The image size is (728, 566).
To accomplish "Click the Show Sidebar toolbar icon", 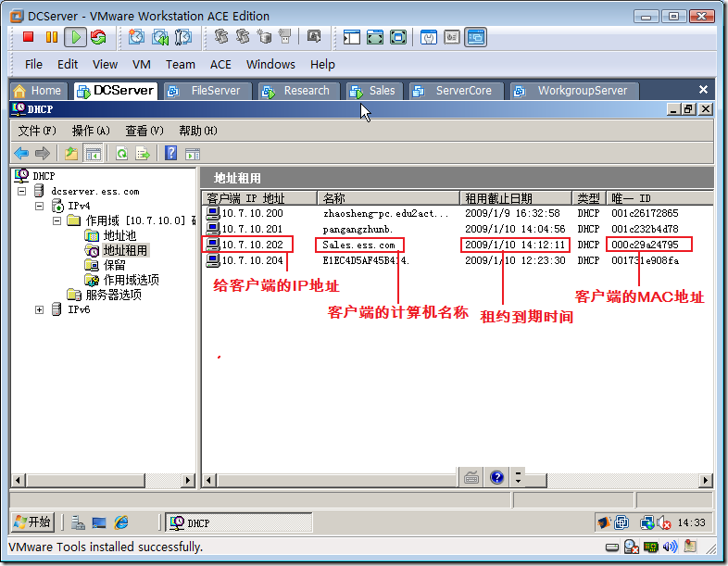I will coord(351,37).
